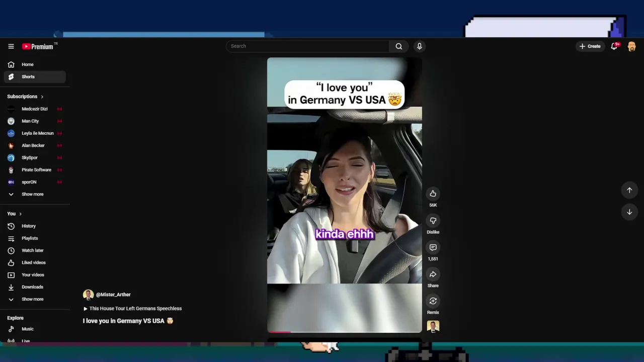Open the account avatar menu
Viewport: 644px width, 362px height.
(631, 46)
